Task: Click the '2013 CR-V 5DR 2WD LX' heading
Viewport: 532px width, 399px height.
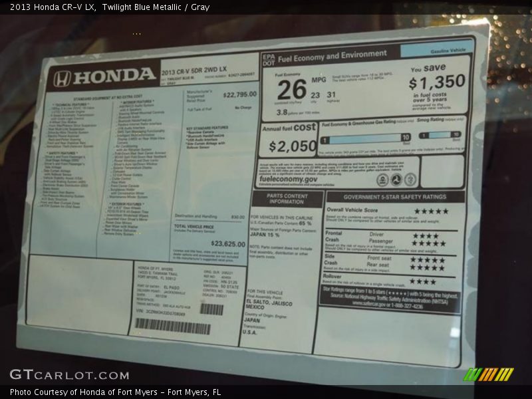Action: [194, 70]
